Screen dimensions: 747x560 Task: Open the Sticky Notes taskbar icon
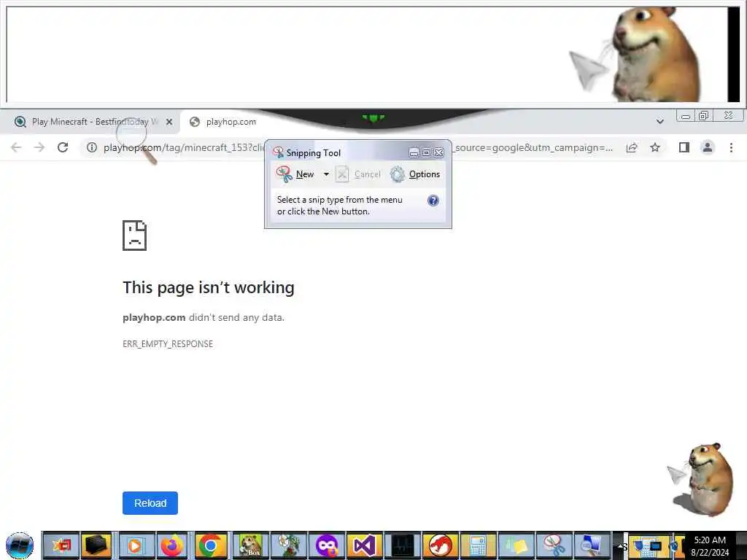[516, 545]
